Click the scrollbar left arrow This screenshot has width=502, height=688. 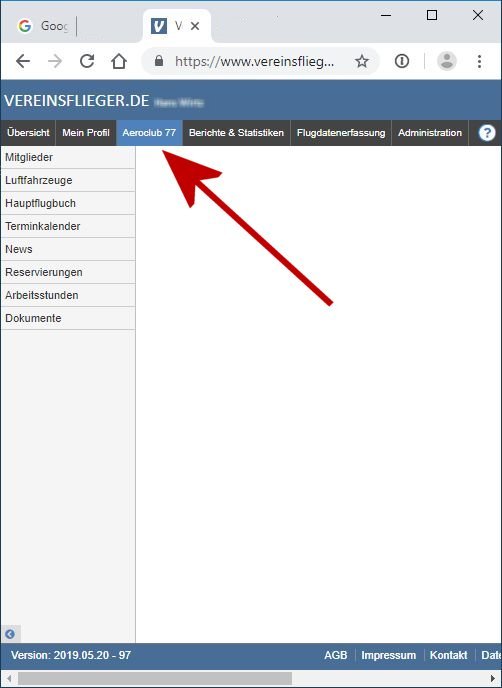coord(9,678)
